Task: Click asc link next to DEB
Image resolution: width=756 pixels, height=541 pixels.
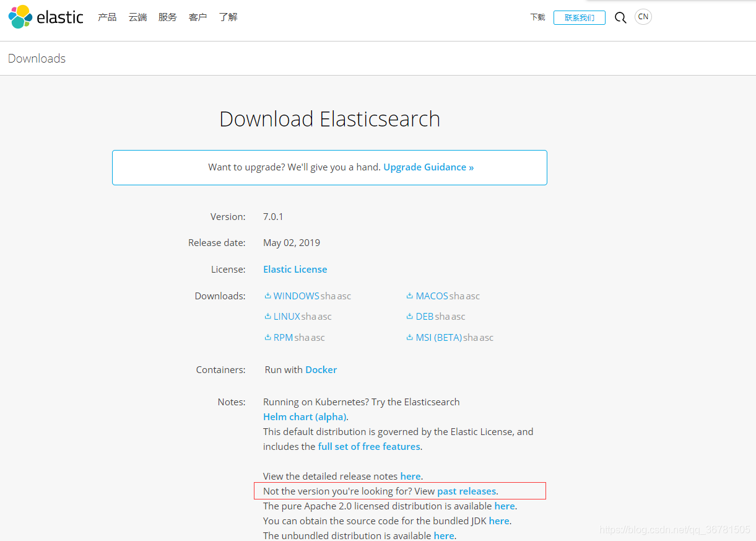Action: [x=458, y=317]
